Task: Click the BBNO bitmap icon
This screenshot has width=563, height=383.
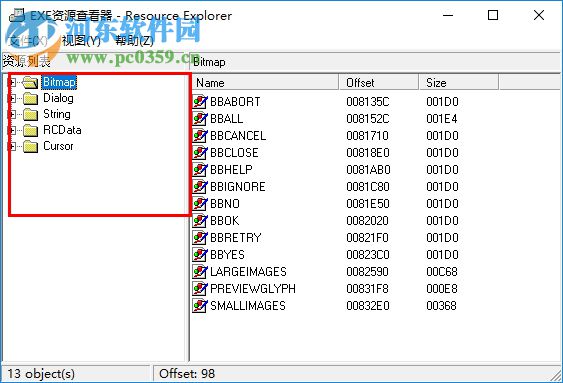Action: [x=200, y=204]
